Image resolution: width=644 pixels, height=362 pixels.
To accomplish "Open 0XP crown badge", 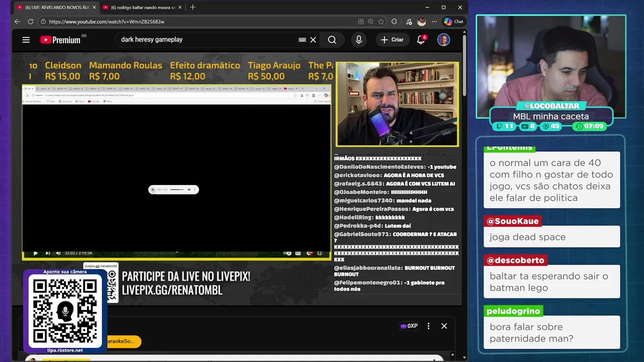I will tap(409, 326).
